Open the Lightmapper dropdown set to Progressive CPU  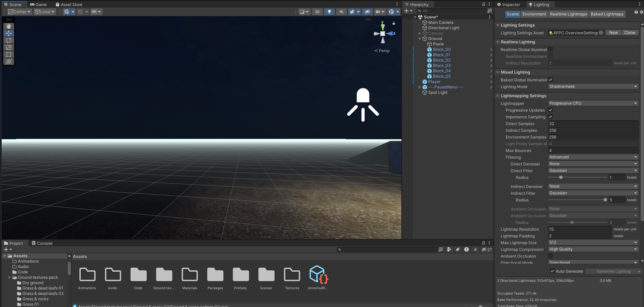tap(593, 103)
